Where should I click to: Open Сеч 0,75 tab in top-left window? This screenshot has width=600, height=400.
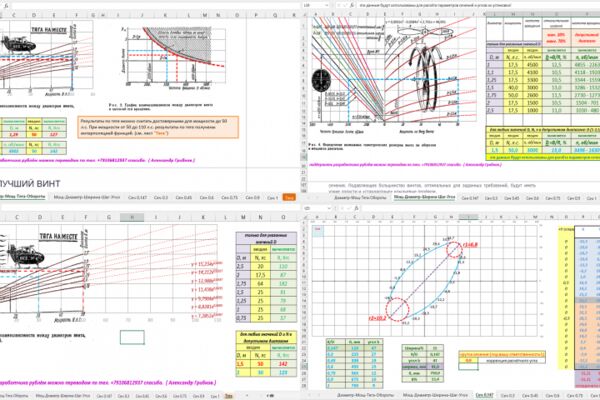pyautogui.click(x=230, y=198)
